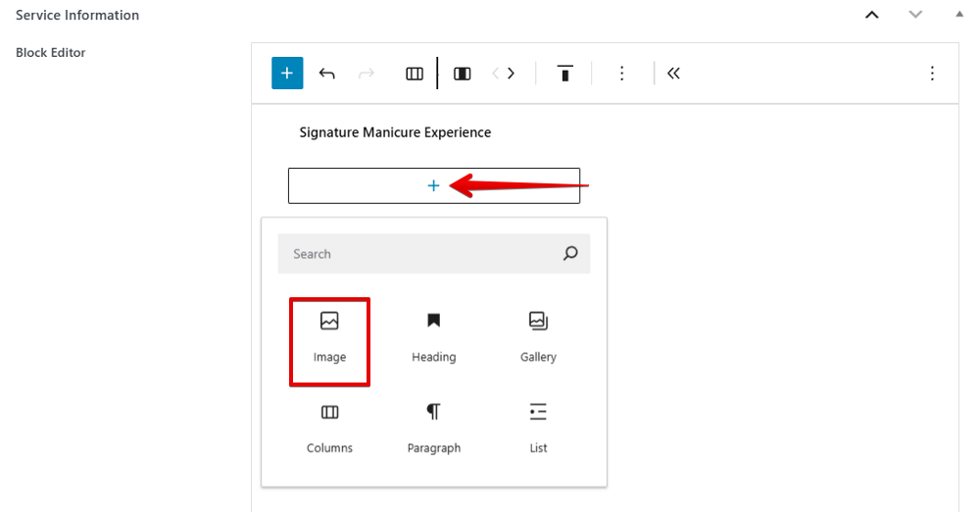The height and width of the screenshot is (512, 980).
Task: Redo the last change
Action: 367,74
